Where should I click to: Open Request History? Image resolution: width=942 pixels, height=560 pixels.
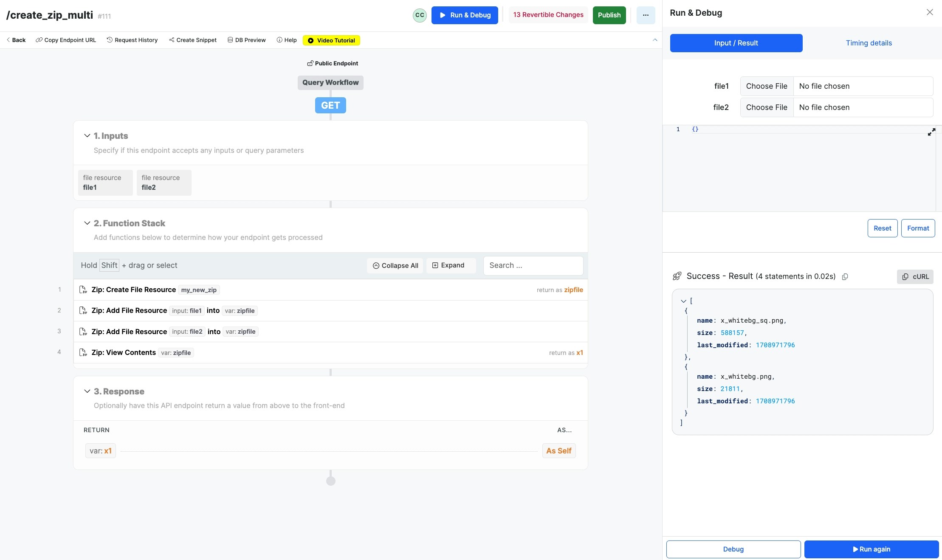(132, 40)
